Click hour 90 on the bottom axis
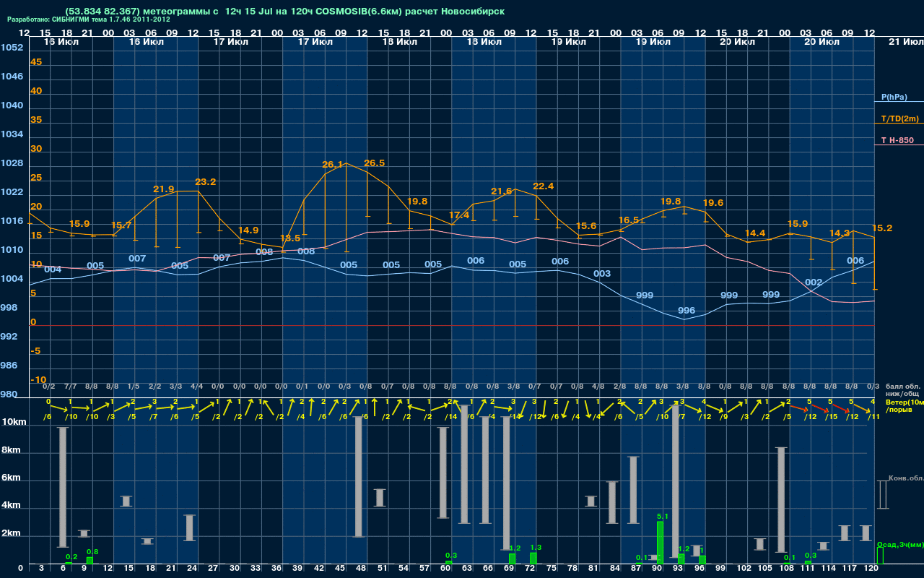Screen dimensions: 924x578 click(x=658, y=569)
